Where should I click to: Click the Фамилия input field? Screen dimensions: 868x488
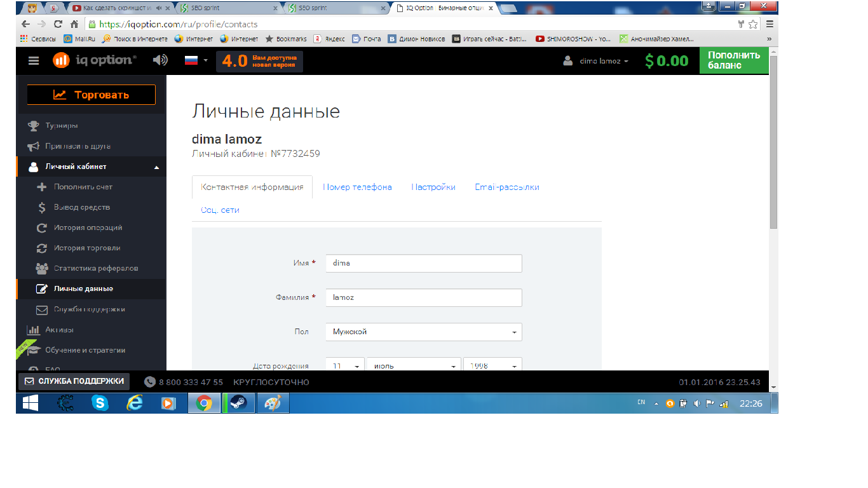point(424,297)
